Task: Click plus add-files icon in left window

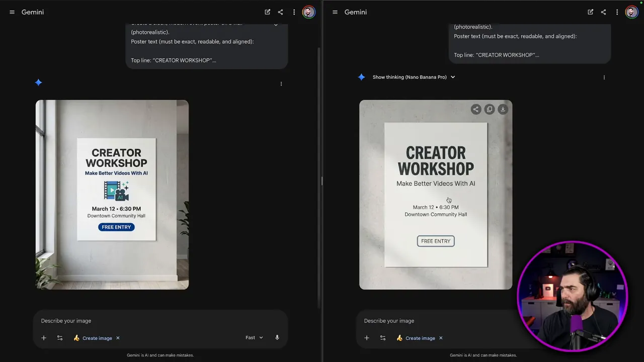Action: coord(44,338)
